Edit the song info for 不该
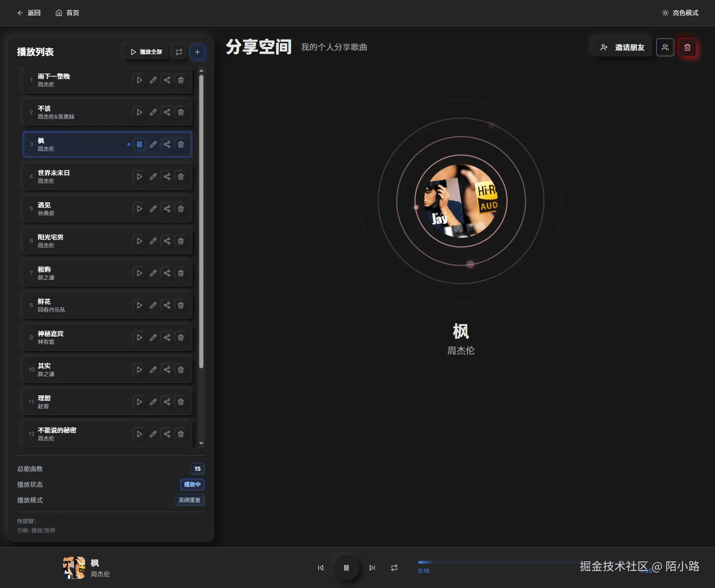 click(153, 112)
